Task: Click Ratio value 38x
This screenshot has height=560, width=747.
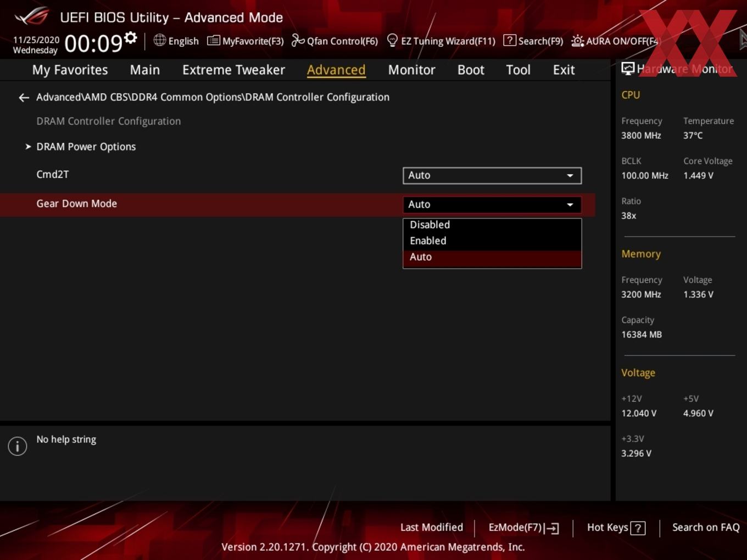Action: click(628, 216)
